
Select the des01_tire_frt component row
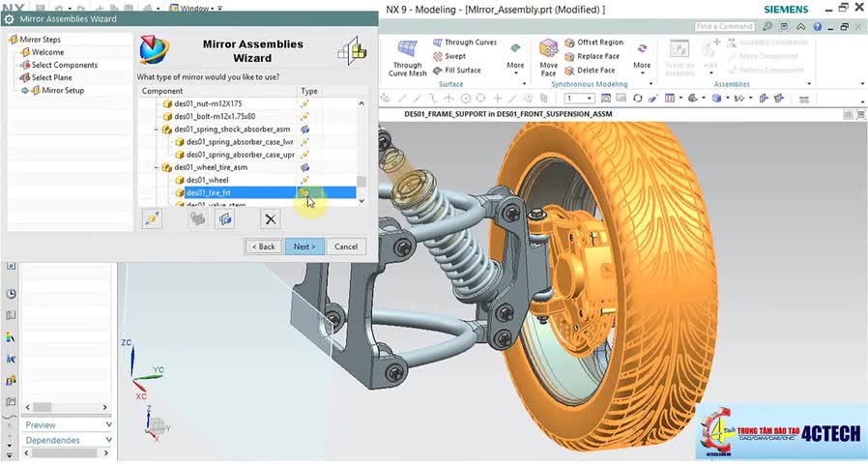[246, 192]
